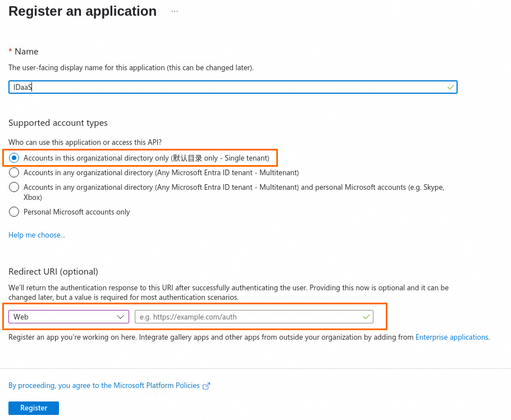Click the Register button
511x420 pixels.
pyautogui.click(x=34, y=408)
